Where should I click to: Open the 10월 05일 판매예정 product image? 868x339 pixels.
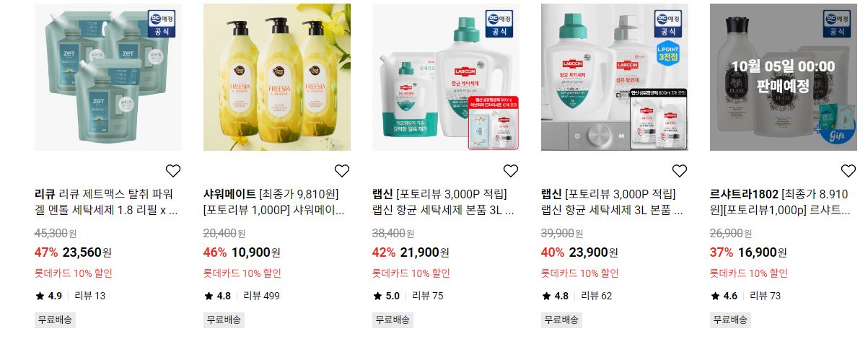point(784,77)
